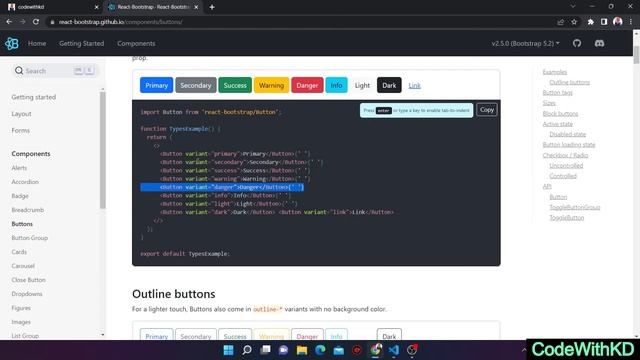Screen dimensions: 640x360
Task: Reload the page with refresh icon
Action: [36, 22]
